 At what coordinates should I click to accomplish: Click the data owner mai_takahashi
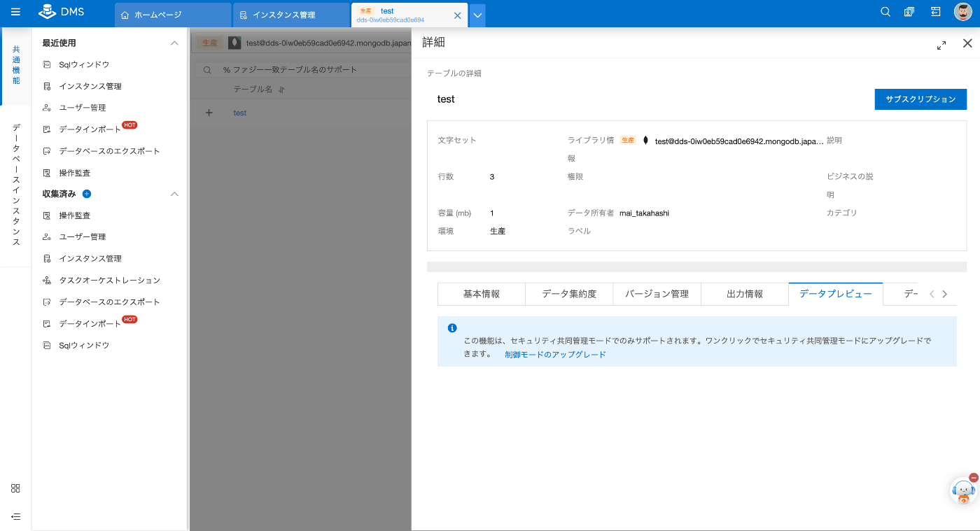click(x=644, y=213)
